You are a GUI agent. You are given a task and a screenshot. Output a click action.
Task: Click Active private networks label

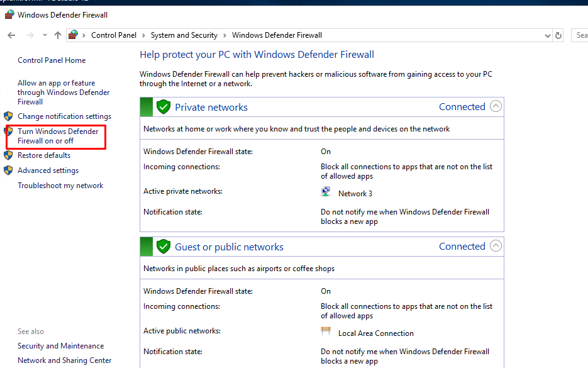point(183,191)
